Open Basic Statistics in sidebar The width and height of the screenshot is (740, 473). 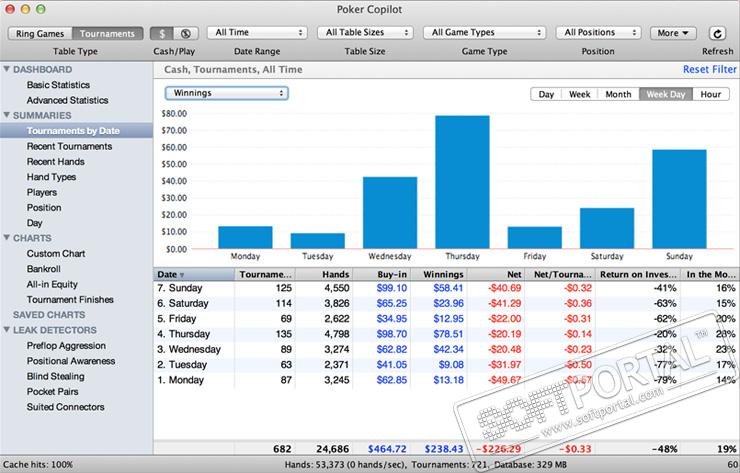tap(58, 85)
